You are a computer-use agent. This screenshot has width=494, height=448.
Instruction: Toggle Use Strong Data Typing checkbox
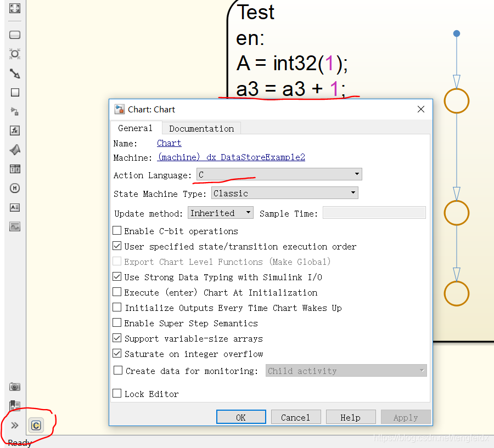(x=117, y=276)
